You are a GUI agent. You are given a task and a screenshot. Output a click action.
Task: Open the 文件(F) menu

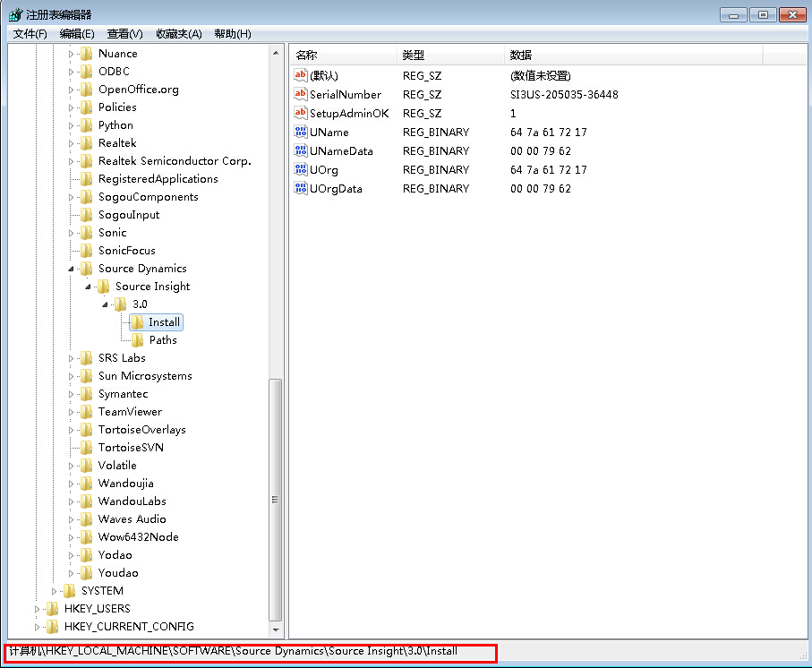coord(30,34)
